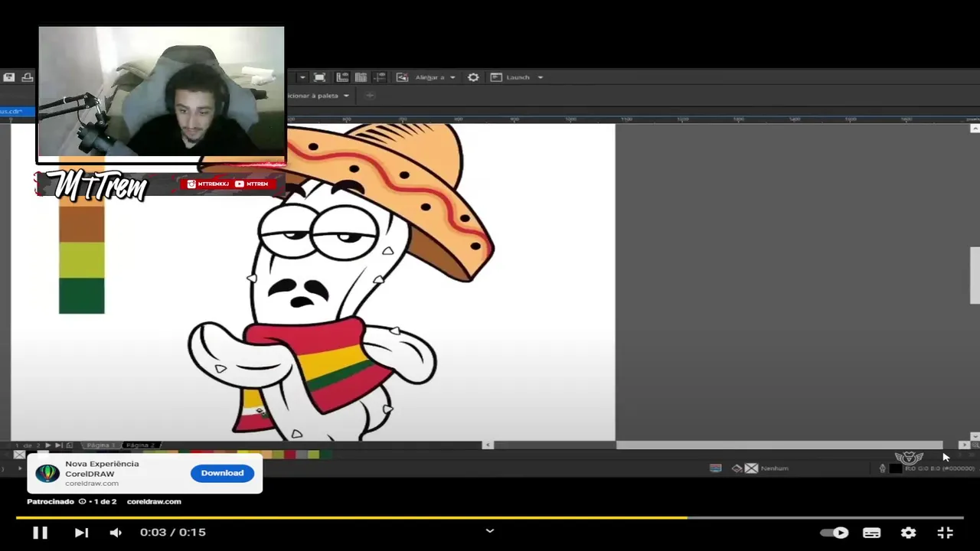Click the navigator zoom icon at scrollbar corner

[975, 445]
